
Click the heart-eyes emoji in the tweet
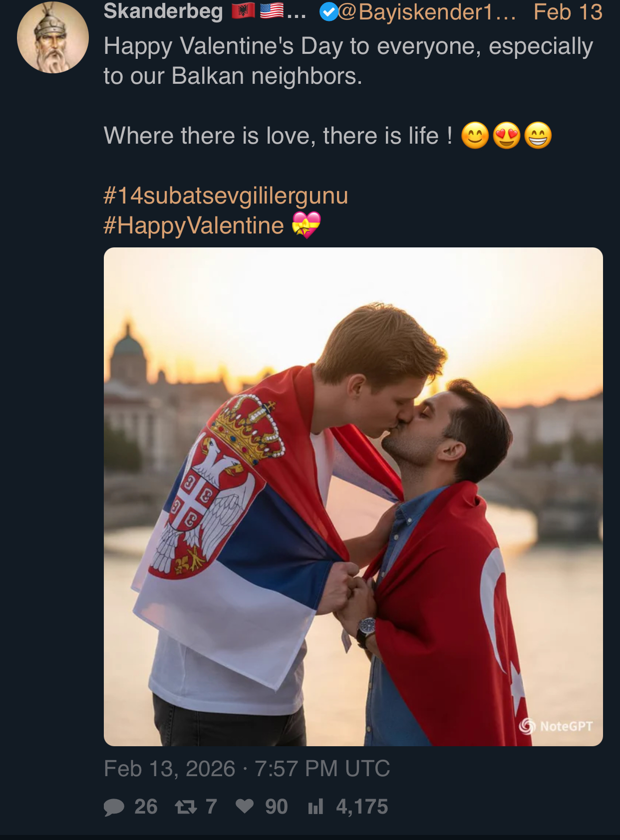coord(507,136)
